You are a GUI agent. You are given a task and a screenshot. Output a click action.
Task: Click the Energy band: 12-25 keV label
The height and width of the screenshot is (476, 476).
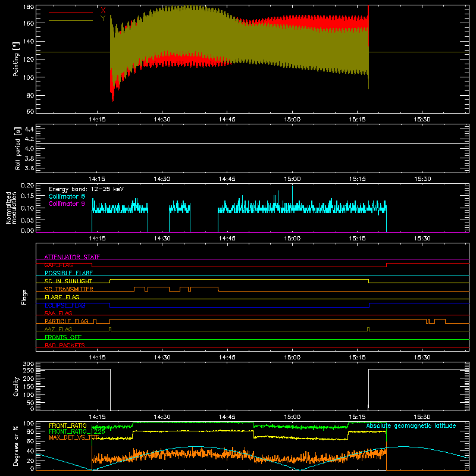click(86, 189)
